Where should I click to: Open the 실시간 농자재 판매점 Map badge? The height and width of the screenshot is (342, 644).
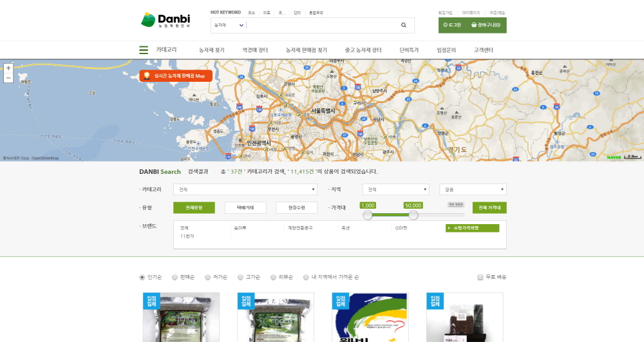pyautogui.click(x=176, y=76)
